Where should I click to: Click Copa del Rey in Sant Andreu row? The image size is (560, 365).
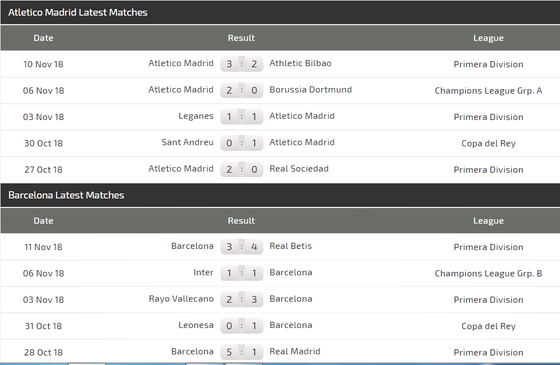tap(488, 143)
